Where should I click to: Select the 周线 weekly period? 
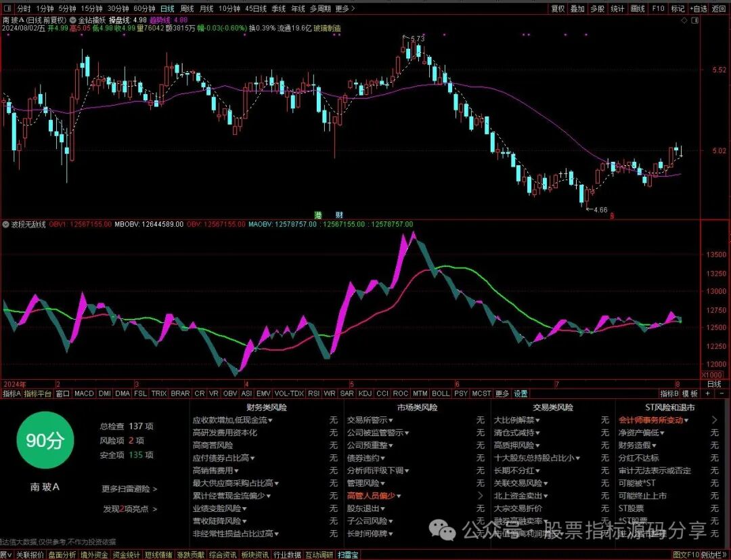(187, 8)
